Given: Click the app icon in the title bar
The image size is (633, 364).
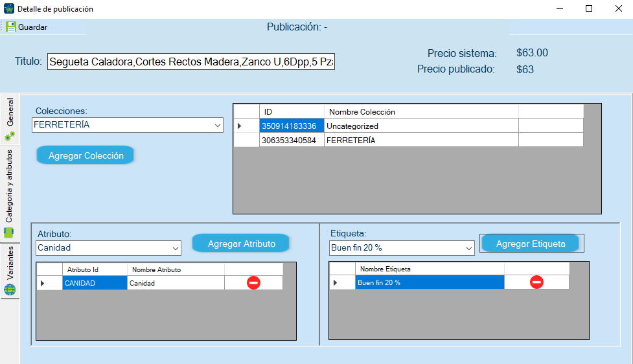Looking at the screenshot, I should (x=9, y=8).
